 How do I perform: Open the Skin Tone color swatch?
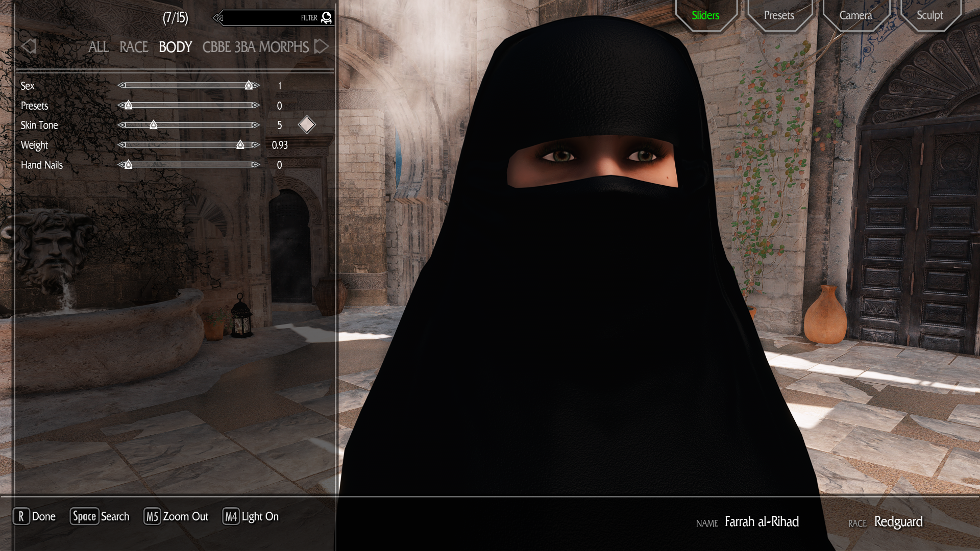point(307,124)
